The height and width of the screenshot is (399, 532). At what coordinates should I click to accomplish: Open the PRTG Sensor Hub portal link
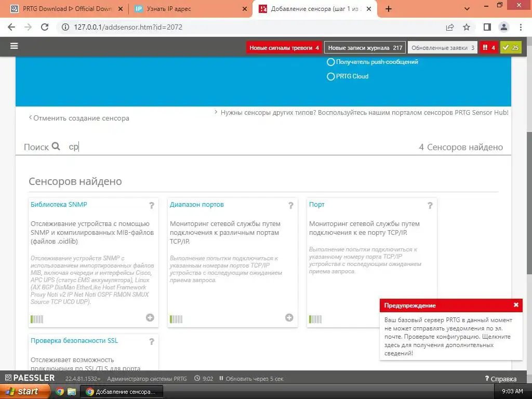pos(364,112)
